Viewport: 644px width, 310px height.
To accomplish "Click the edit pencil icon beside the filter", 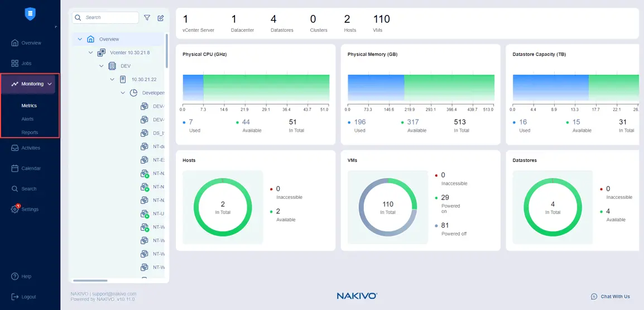I will pyautogui.click(x=161, y=18).
